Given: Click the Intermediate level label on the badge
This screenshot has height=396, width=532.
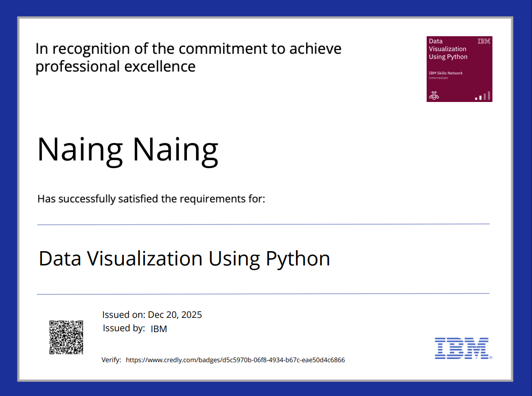Looking at the screenshot, I should 439,78.
